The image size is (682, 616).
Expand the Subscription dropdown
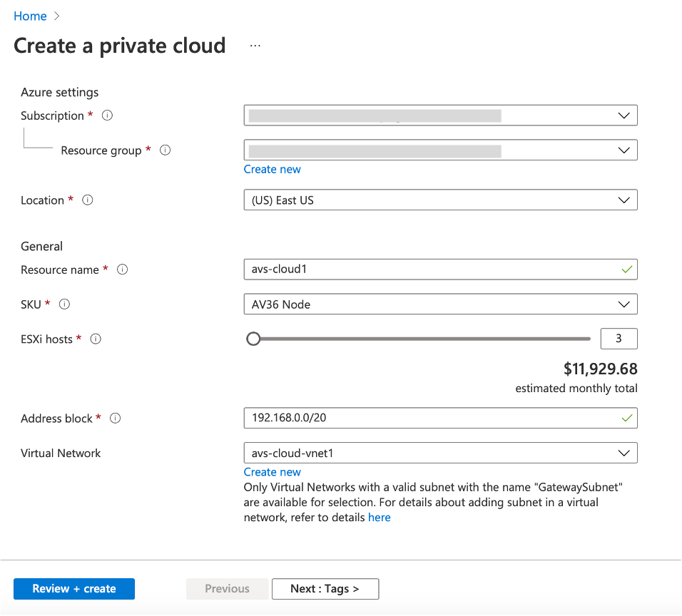pos(441,115)
